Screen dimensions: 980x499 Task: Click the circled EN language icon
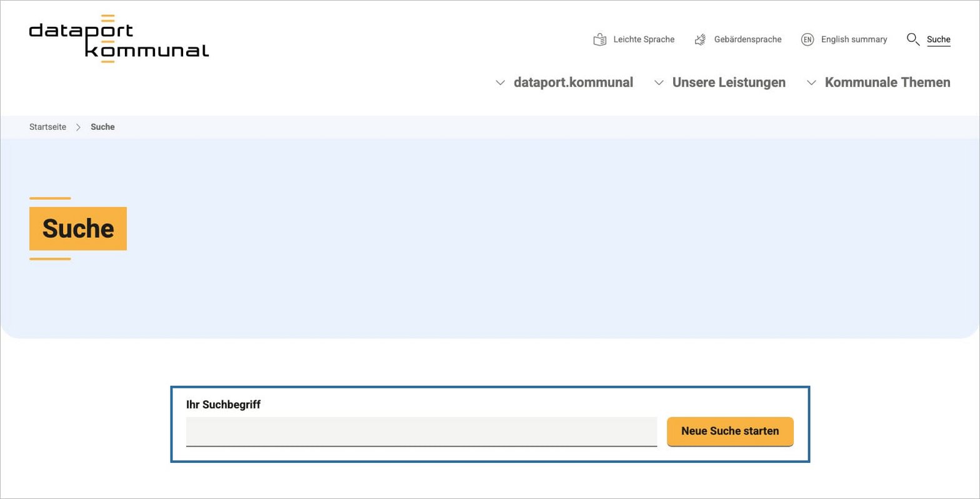[807, 39]
